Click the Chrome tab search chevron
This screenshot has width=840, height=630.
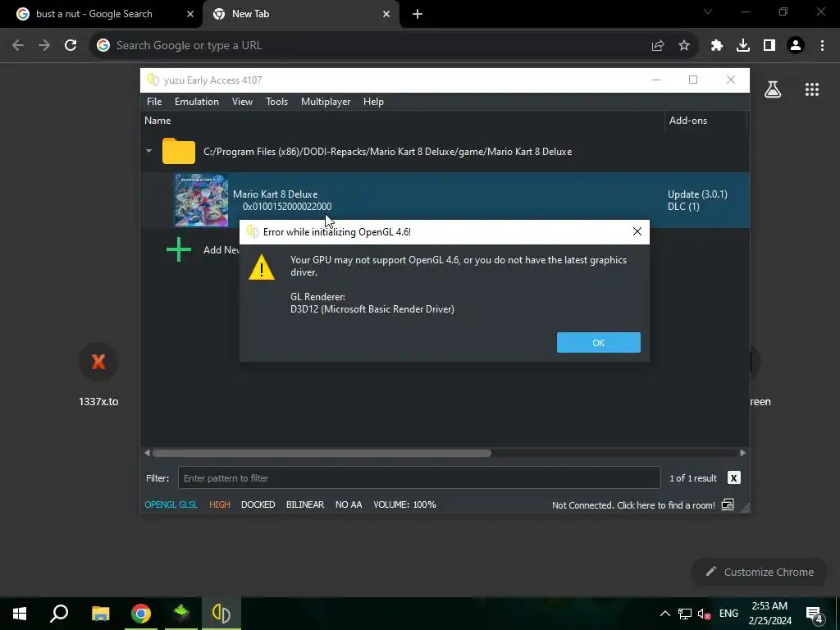(708, 11)
